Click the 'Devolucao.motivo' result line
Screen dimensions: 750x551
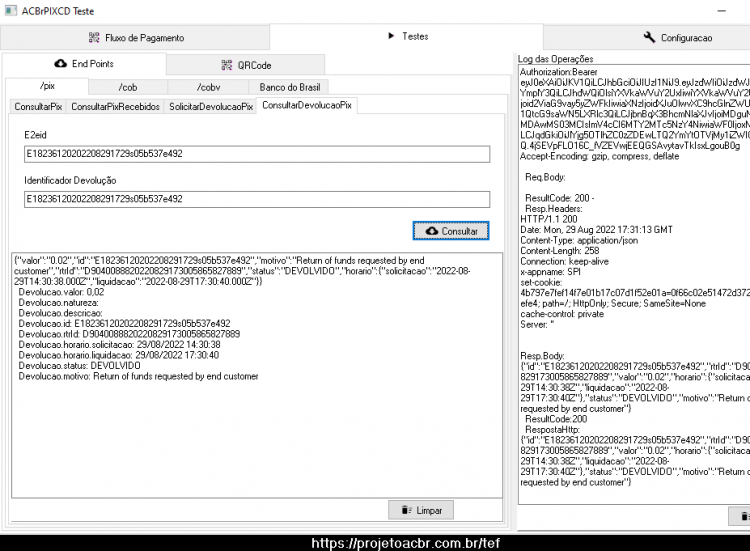point(138,376)
